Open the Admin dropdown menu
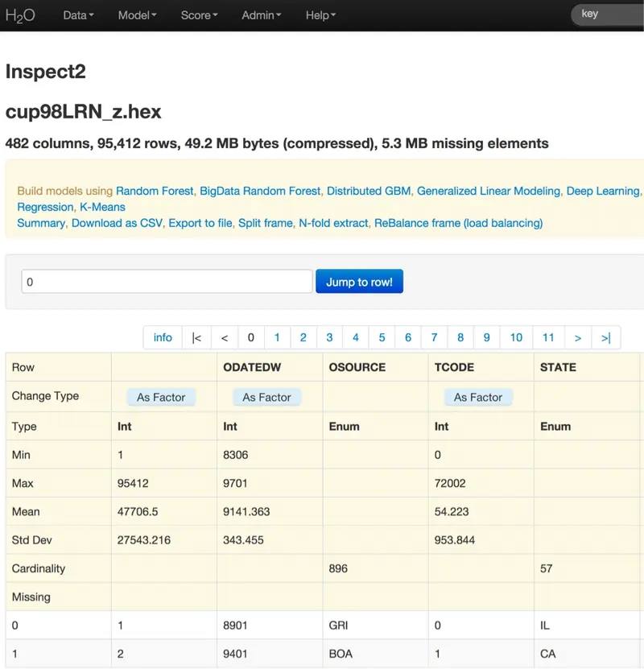 coord(262,15)
